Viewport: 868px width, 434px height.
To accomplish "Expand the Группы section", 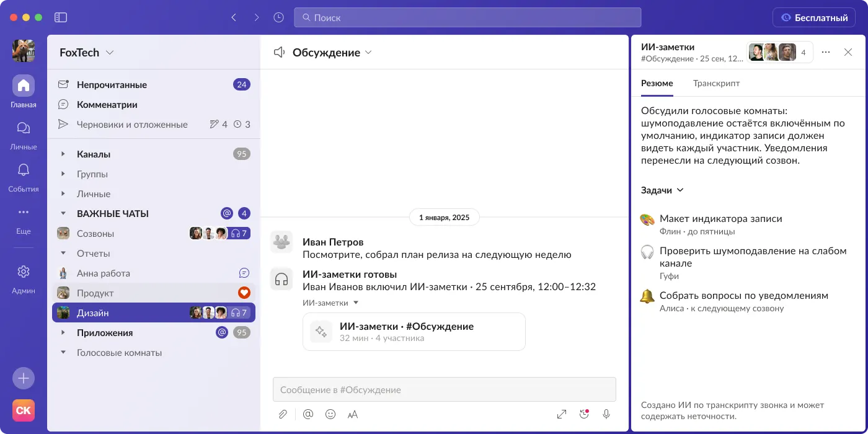I will [63, 174].
